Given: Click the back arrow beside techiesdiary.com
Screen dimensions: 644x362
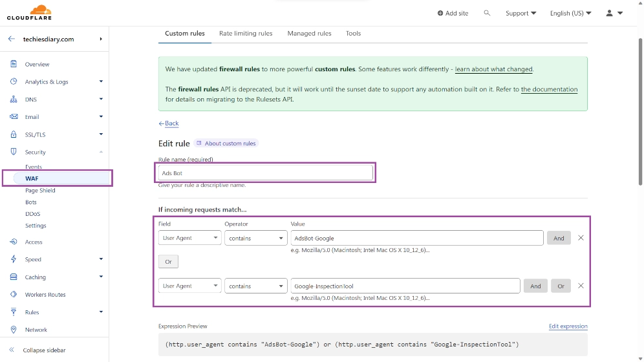Looking at the screenshot, I should [12, 39].
